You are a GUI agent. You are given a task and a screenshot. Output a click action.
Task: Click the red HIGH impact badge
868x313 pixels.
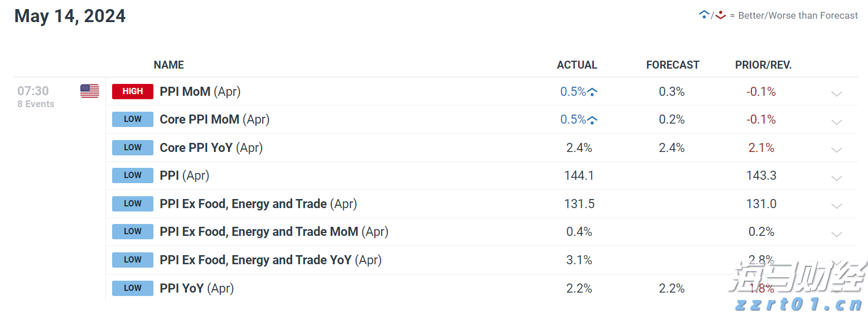132,91
